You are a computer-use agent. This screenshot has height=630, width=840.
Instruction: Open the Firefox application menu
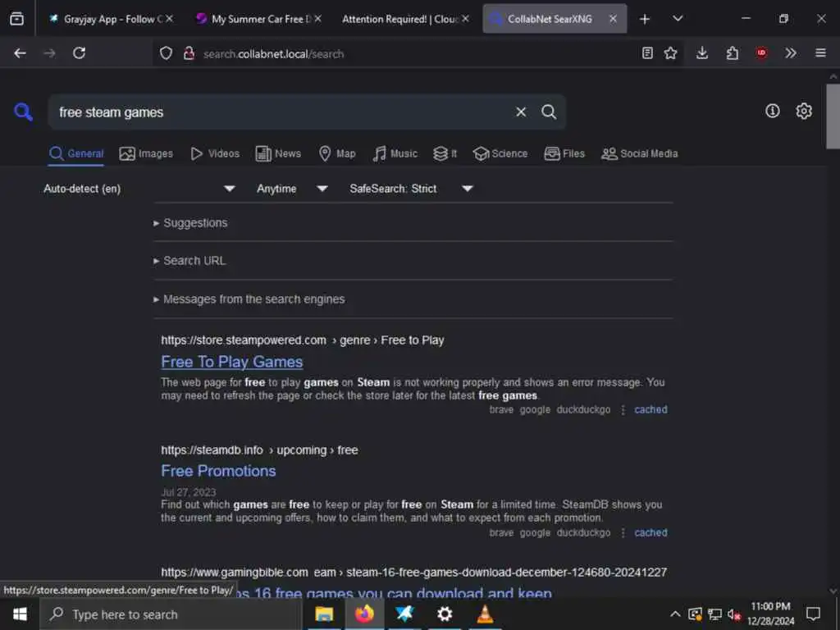point(820,53)
